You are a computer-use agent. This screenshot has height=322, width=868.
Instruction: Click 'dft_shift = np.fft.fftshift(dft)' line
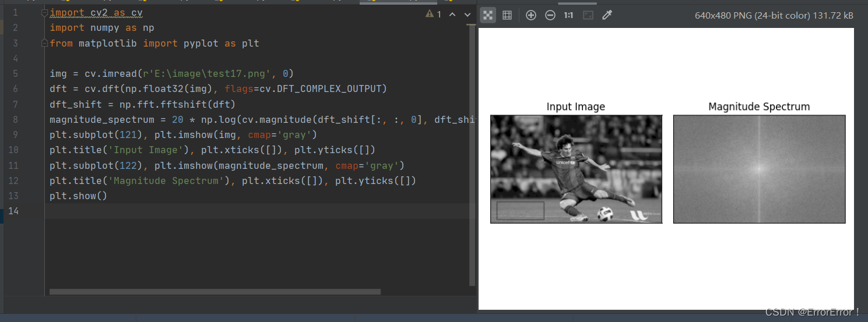pos(143,104)
